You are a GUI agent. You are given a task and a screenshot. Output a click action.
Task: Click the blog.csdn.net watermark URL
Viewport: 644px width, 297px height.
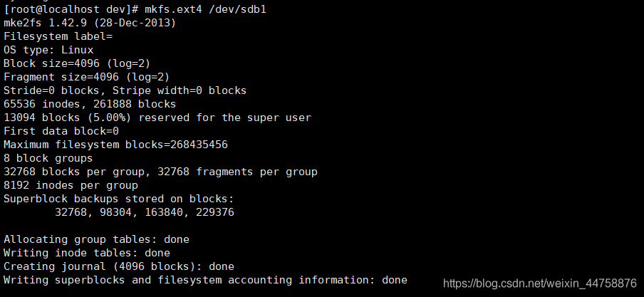coord(540,283)
